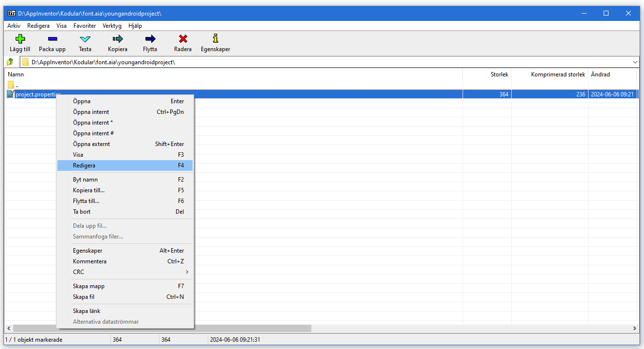Click the red Radera delete icon
644x349 pixels.
pos(183,39)
